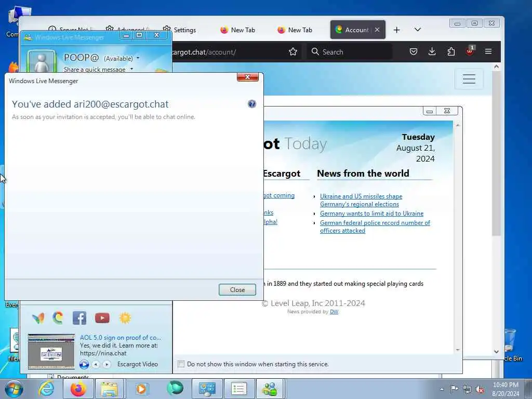532x399 pixels.
Task: Bookmark this page with the star icon
Action: pyautogui.click(x=293, y=51)
